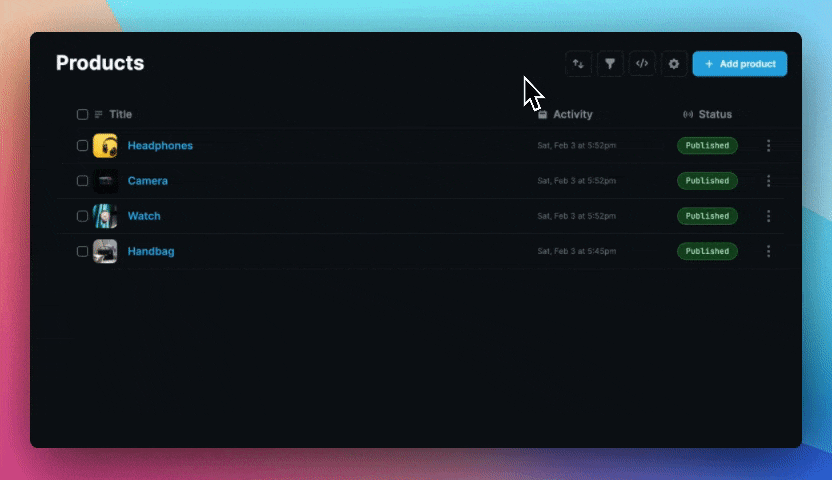Open the Handbag row three-dot menu
Viewport: 832px width, 480px height.
coord(768,251)
